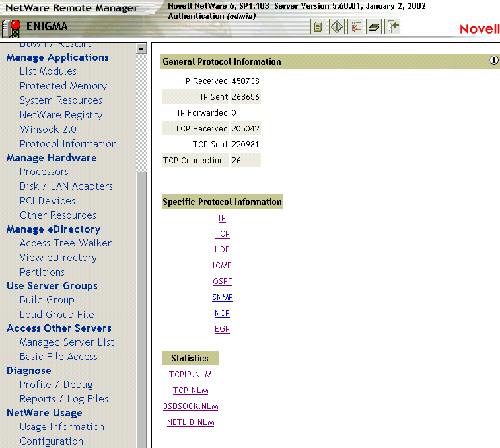Click the Diagnose heading

pyautogui.click(x=28, y=371)
